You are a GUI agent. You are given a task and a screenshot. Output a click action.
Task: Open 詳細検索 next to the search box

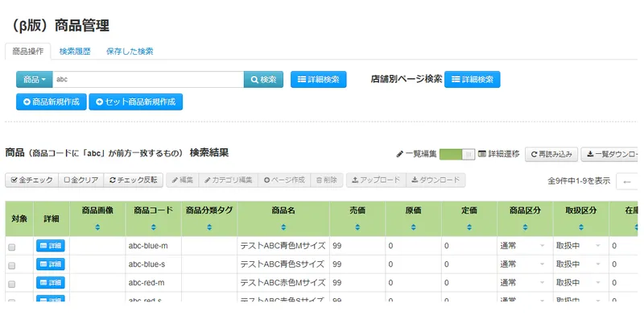click(x=318, y=79)
